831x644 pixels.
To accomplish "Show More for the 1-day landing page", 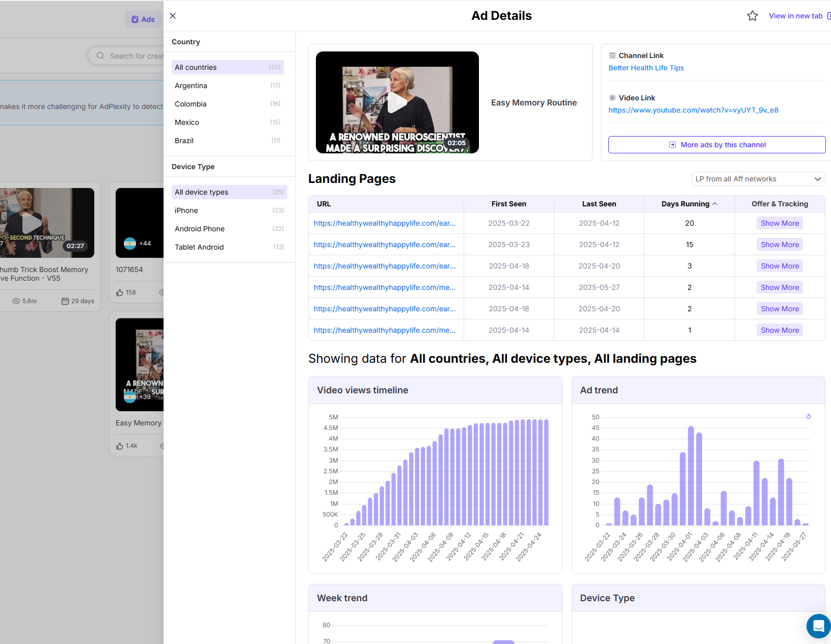I will (780, 330).
